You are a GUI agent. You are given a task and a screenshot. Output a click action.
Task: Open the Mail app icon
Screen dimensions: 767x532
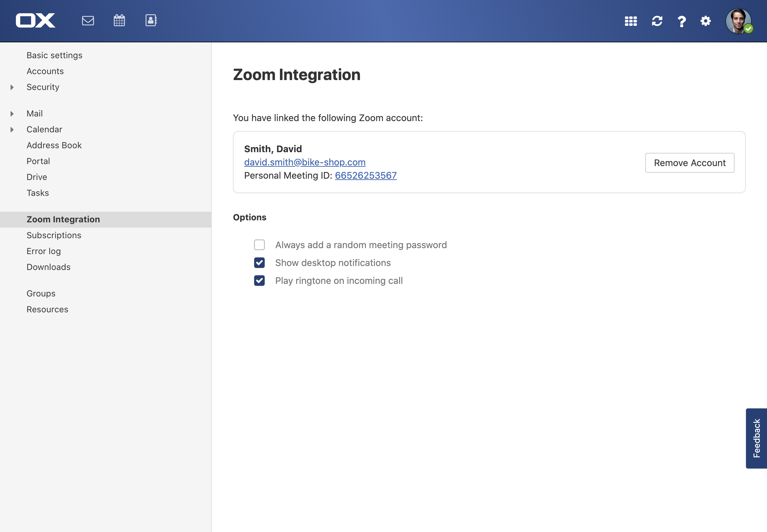point(88,21)
